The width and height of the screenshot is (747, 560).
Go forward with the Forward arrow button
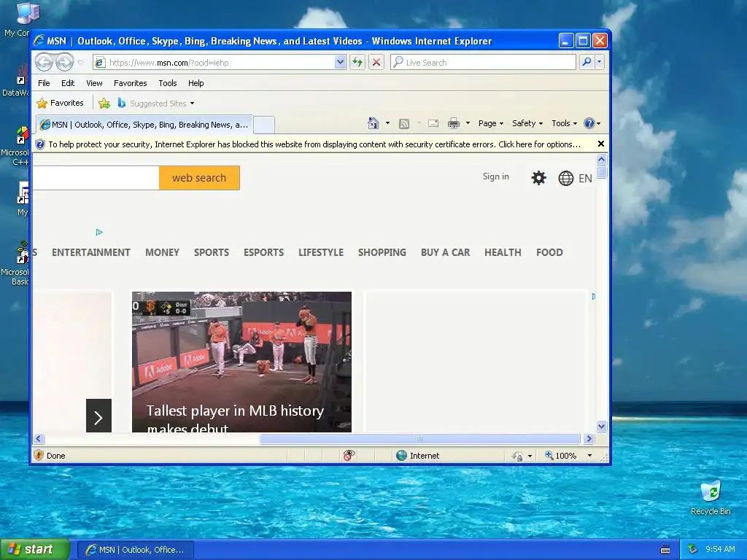pyautogui.click(x=64, y=62)
